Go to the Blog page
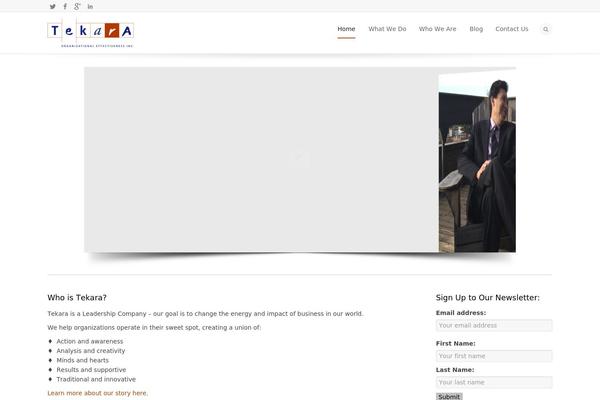The width and height of the screenshot is (600, 400). pos(476,29)
